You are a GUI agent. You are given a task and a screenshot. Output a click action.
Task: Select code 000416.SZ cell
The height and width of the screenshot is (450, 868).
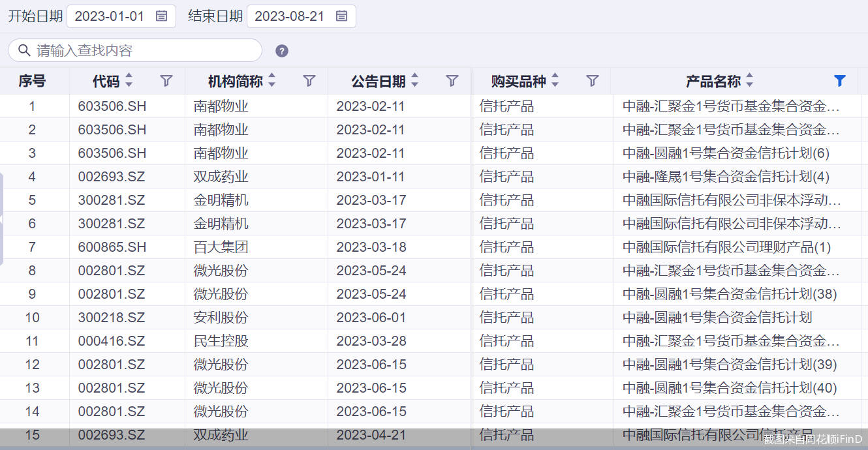(112, 341)
